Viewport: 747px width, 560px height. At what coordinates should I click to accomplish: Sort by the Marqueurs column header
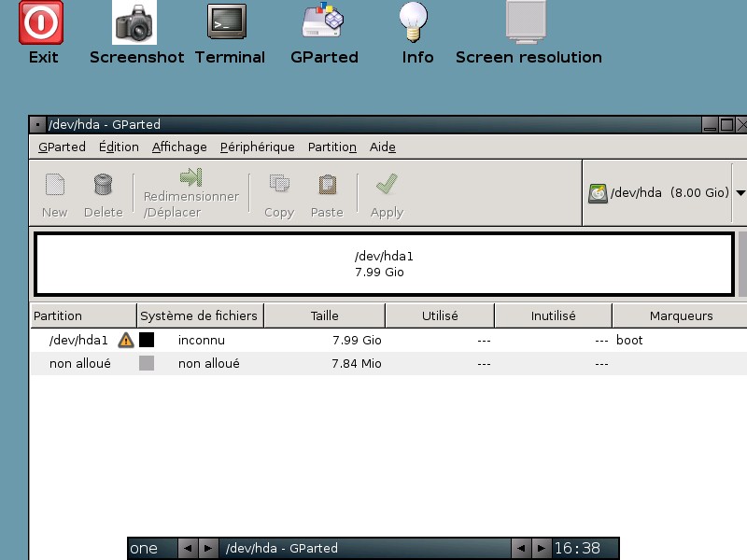681,315
